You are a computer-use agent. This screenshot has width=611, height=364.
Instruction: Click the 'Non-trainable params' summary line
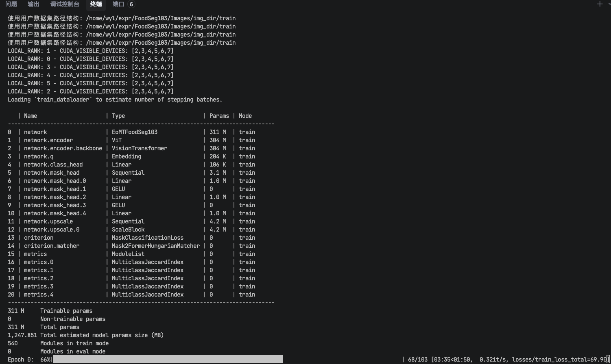(x=57, y=319)
